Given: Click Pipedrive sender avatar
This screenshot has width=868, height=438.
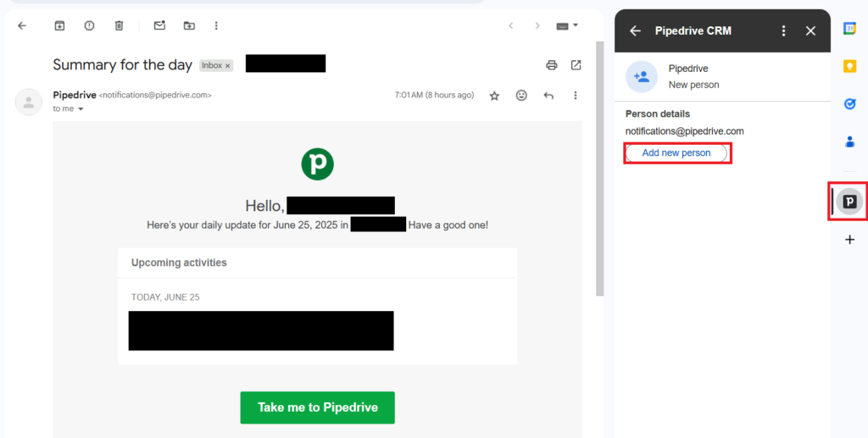Looking at the screenshot, I should [29, 103].
